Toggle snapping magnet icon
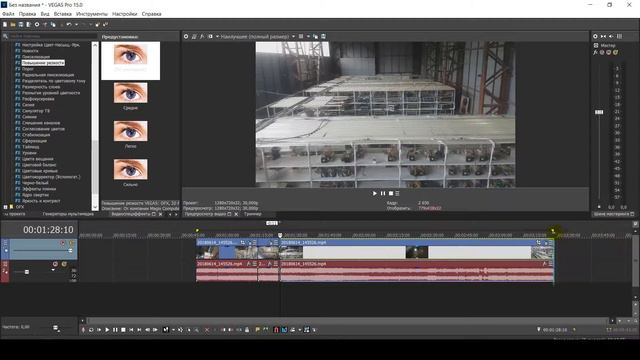Image resolution: width=640 pixels, height=360 pixels. tap(276, 330)
